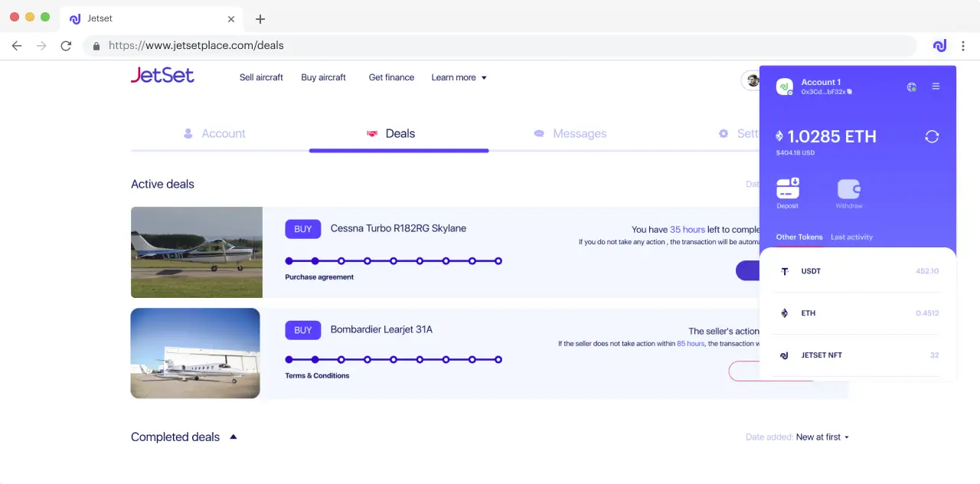Screen dimensions: 980x484
Task: Select the USDT token row
Action: [857, 271]
